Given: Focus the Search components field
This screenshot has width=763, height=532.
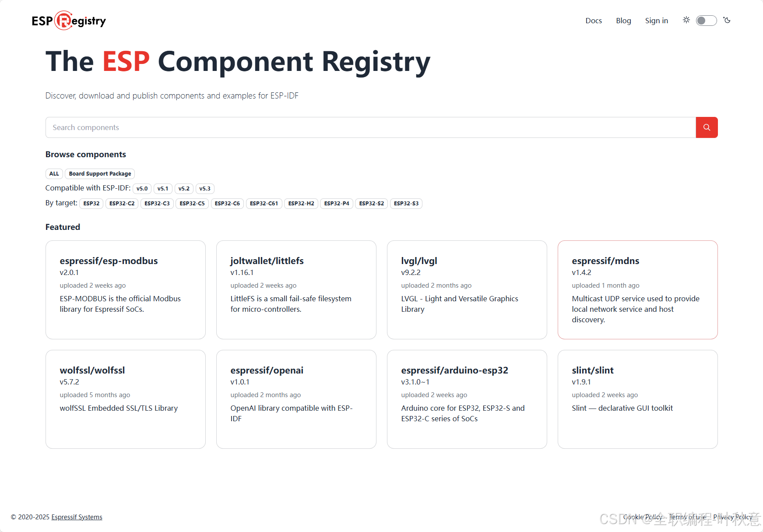Looking at the screenshot, I should click(x=371, y=127).
